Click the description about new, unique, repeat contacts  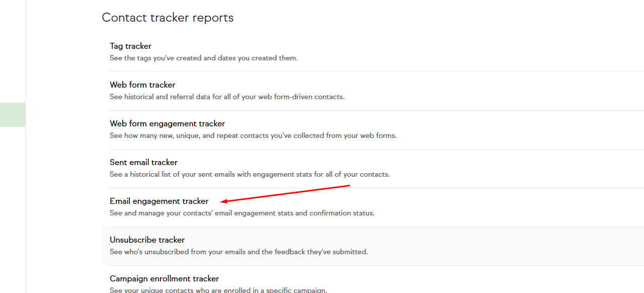pyautogui.click(x=253, y=136)
